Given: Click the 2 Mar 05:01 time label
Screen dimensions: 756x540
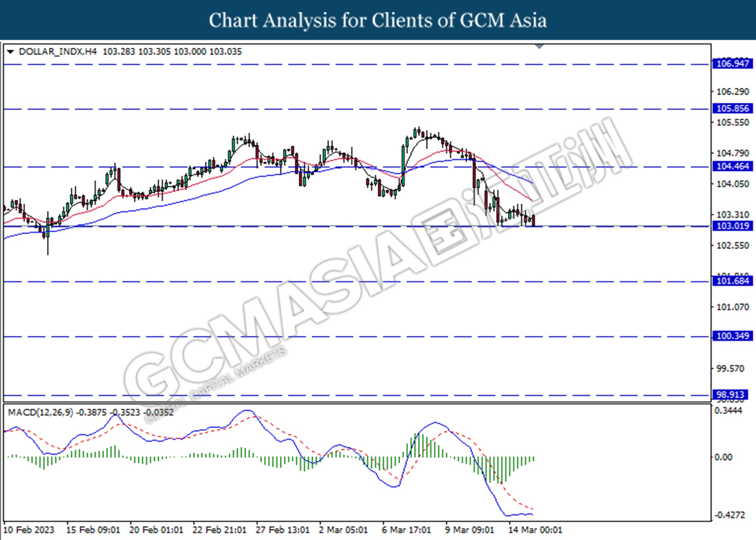Looking at the screenshot, I should pos(343,530).
